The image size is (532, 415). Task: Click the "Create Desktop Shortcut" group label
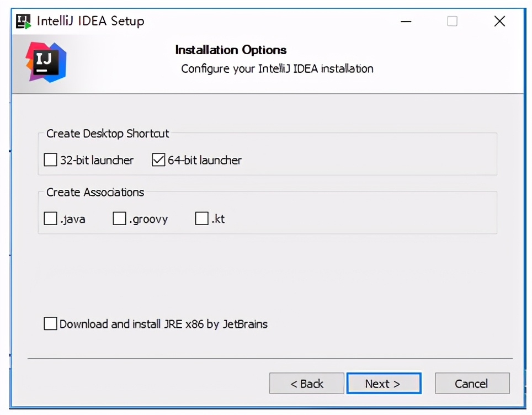coord(108,134)
